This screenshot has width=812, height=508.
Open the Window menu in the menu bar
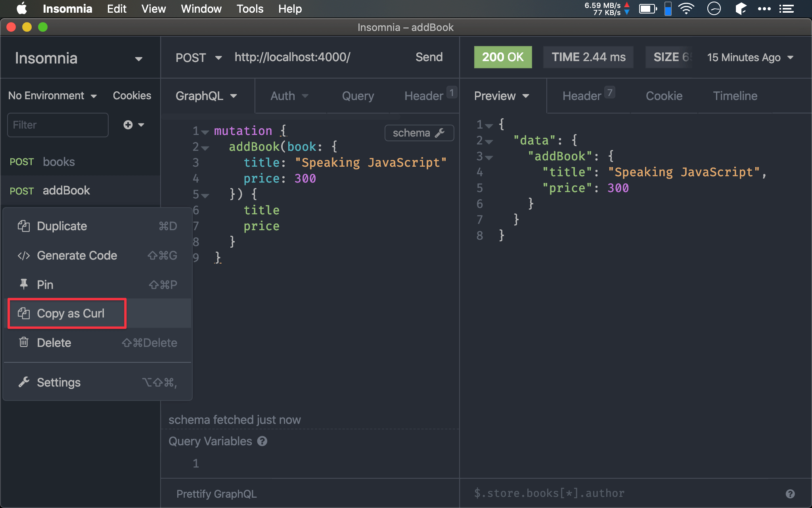click(201, 8)
